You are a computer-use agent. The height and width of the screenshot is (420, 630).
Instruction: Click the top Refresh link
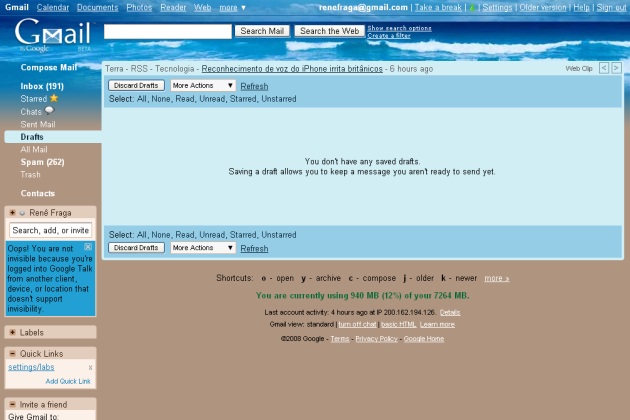click(254, 86)
